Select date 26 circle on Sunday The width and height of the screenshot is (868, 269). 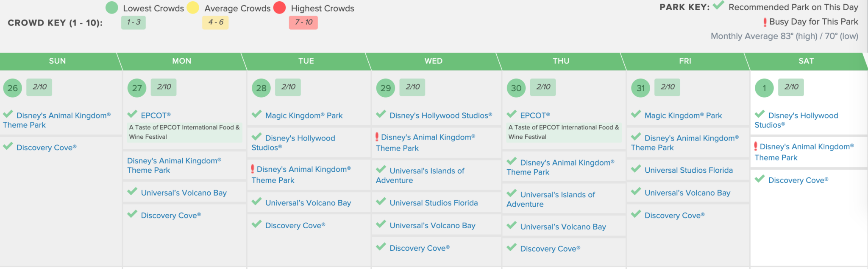12,88
